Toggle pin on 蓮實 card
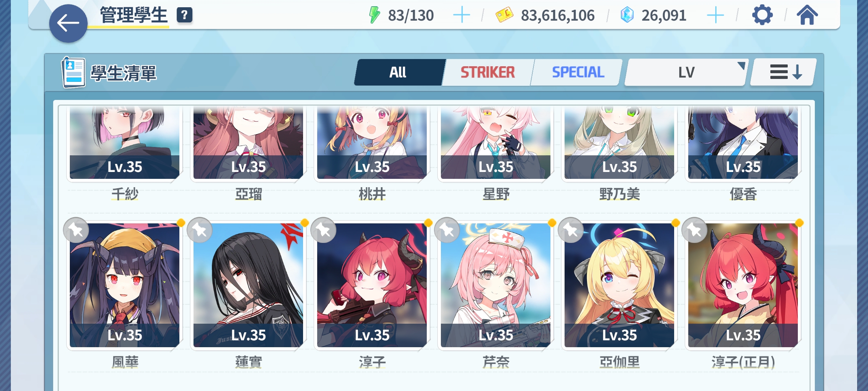This screenshot has width=868, height=391. (x=200, y=230)
